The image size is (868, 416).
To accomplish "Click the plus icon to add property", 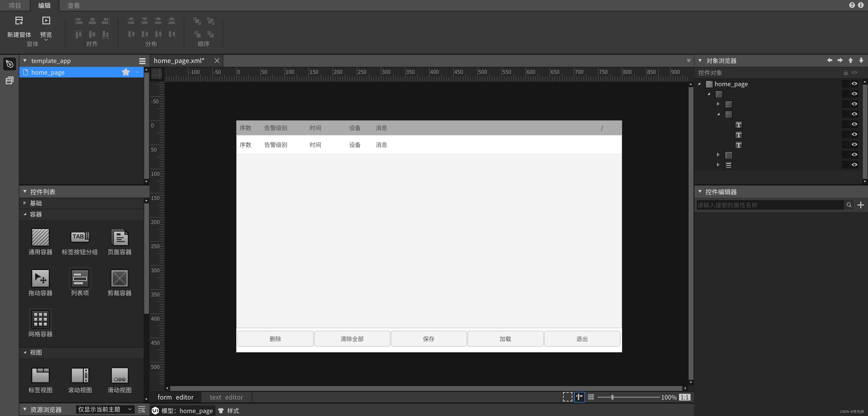I will pyautogui.click(x=861, y=205).
